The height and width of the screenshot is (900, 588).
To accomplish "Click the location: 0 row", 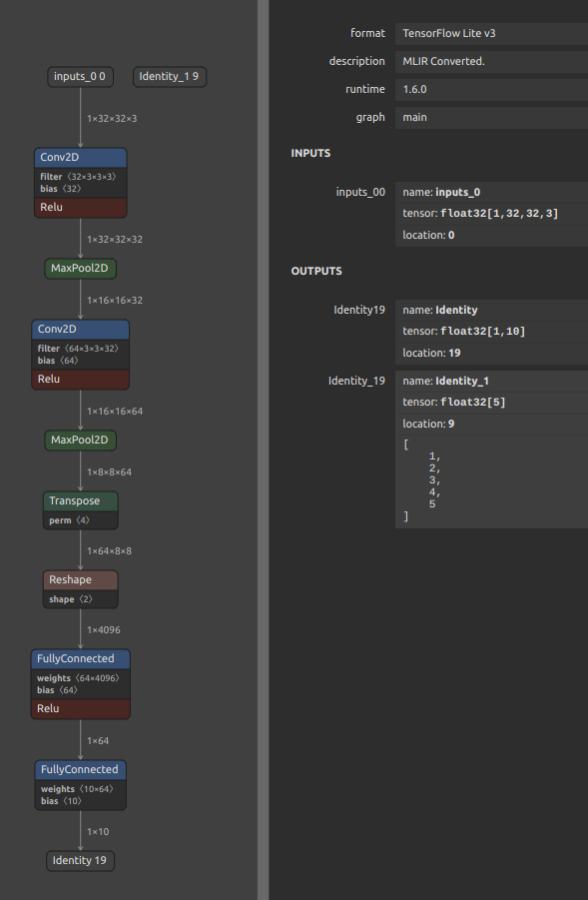I will (x=491, y=236).
